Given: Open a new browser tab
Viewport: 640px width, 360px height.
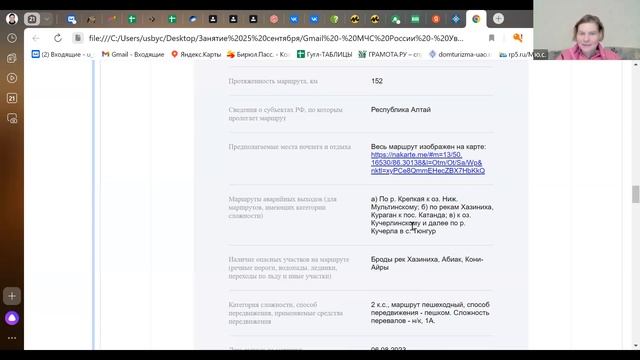Looking at the screenshot, I should [498, 18].
